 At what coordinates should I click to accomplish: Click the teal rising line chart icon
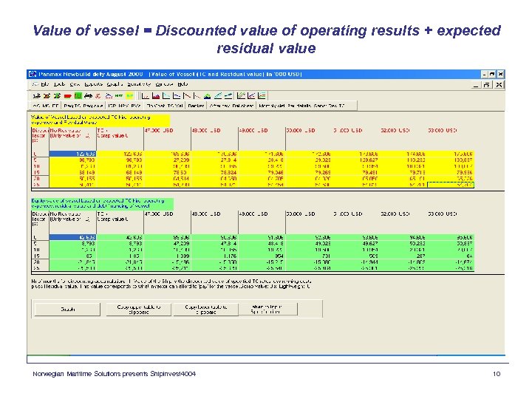pyautogui.click(x=218, y=95)
